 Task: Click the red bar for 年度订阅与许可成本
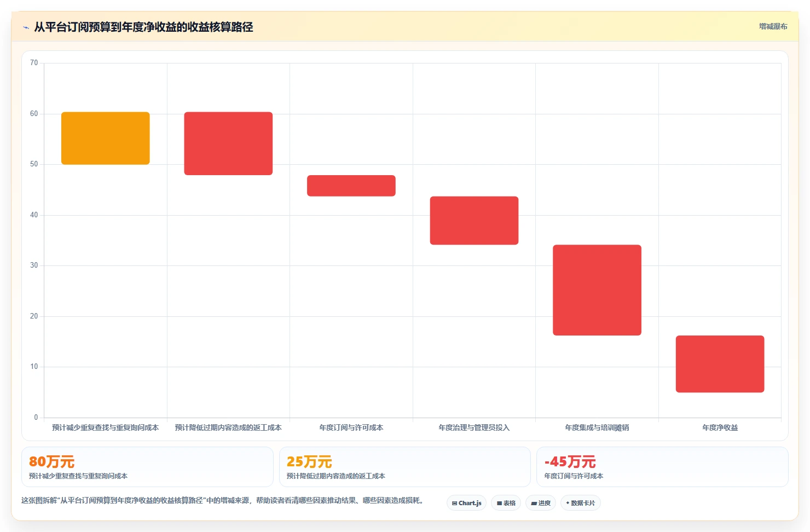coord(351,186)
